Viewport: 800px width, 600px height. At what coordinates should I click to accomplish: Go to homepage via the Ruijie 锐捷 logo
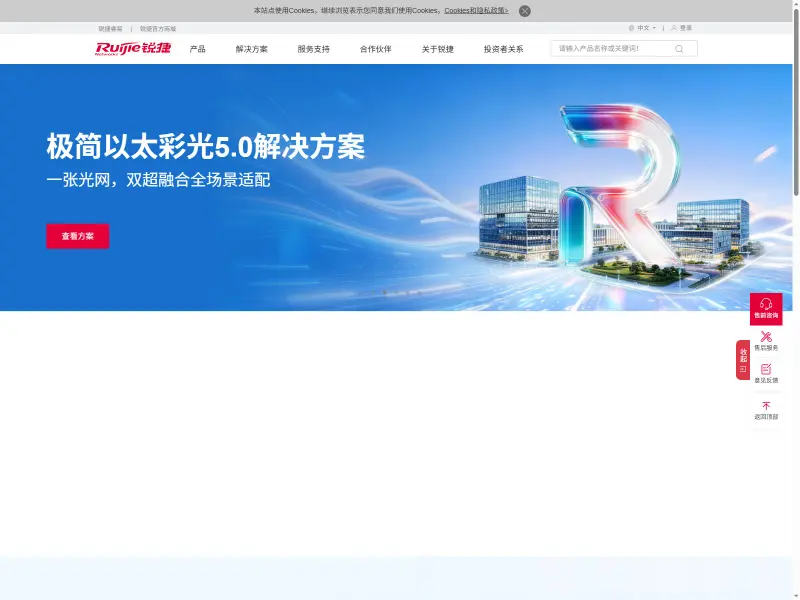coord(133,48)
